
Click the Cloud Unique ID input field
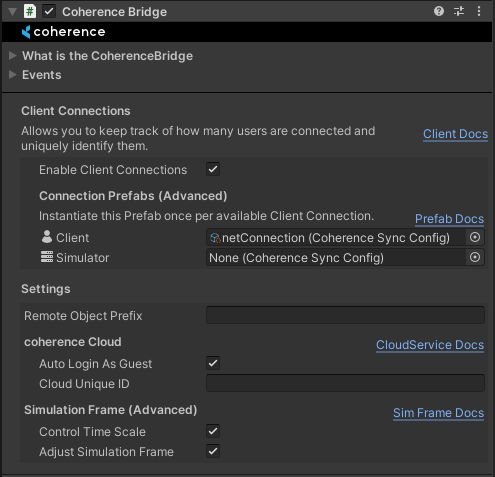pyautogui.click(x=345, y=383)
